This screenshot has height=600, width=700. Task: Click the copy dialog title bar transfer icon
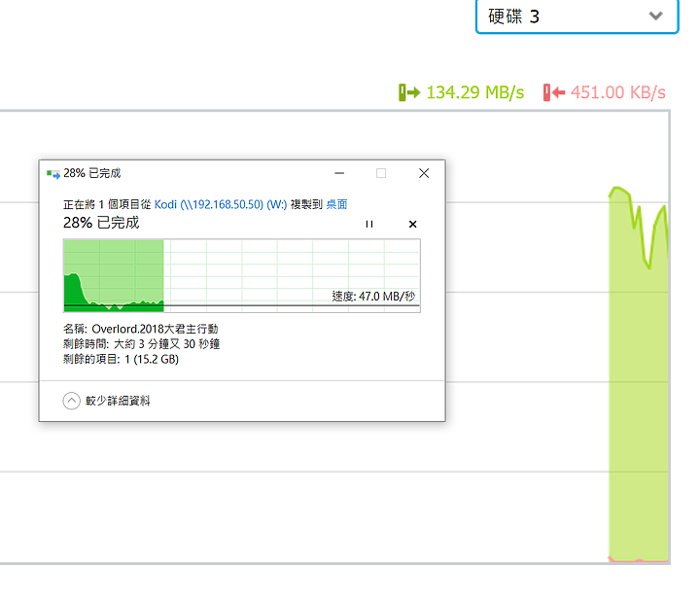53,174
